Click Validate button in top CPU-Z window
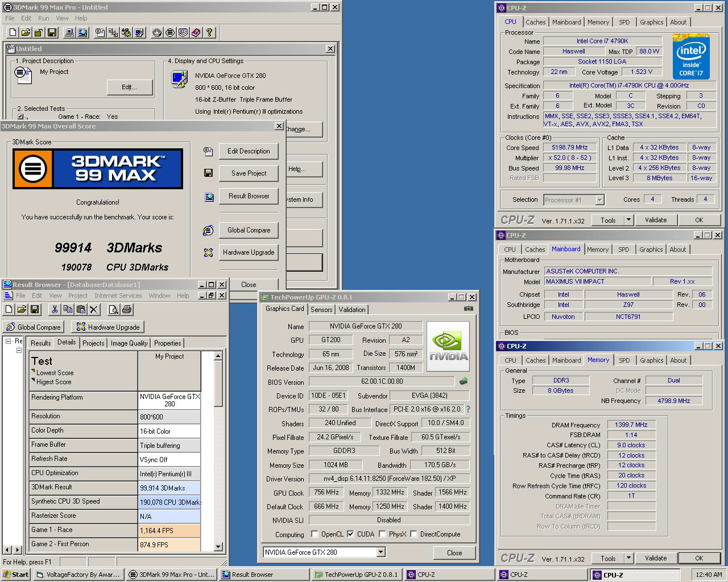Screen dimensions: 728x582 point(655,220)
